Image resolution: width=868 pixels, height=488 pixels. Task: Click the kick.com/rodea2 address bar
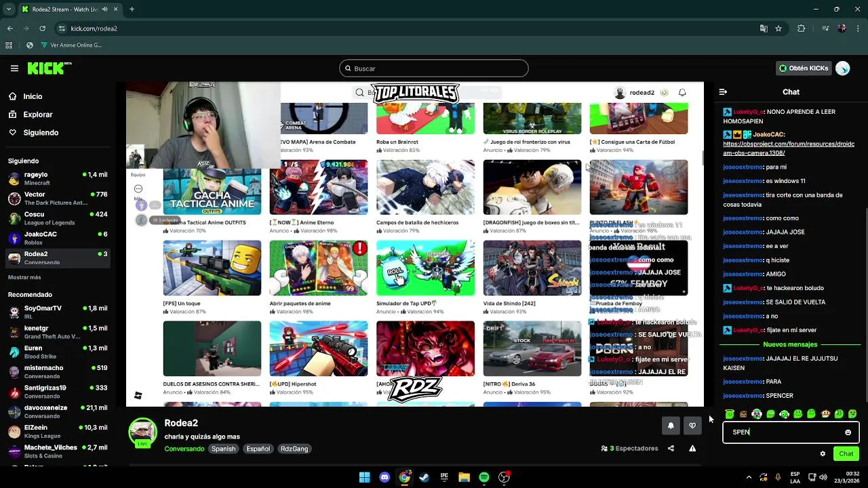point(407,28)
